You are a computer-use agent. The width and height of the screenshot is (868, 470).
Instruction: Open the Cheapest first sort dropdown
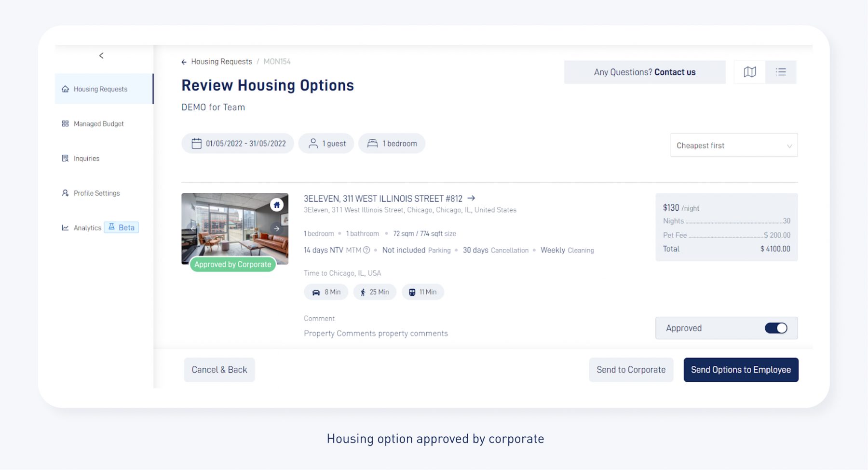click(x=733, y=146)
